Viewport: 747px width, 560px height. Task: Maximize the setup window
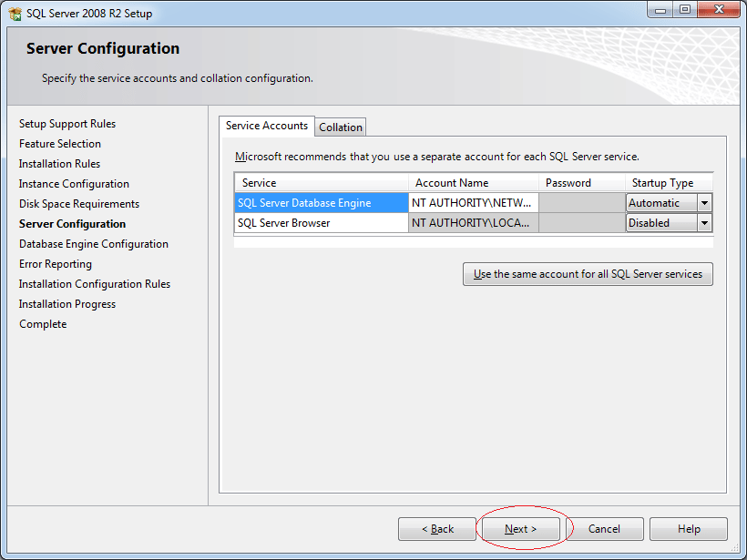pos(685,9)
